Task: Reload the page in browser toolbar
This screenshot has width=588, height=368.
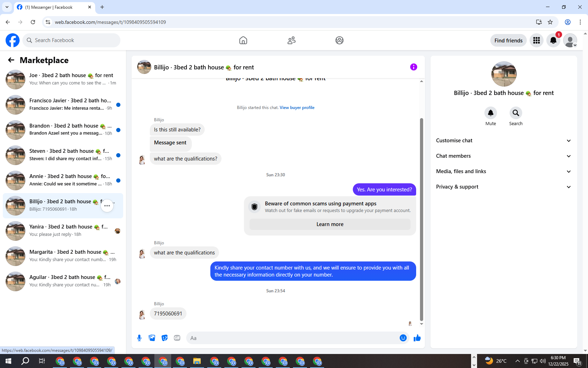Action: [33, 22]
